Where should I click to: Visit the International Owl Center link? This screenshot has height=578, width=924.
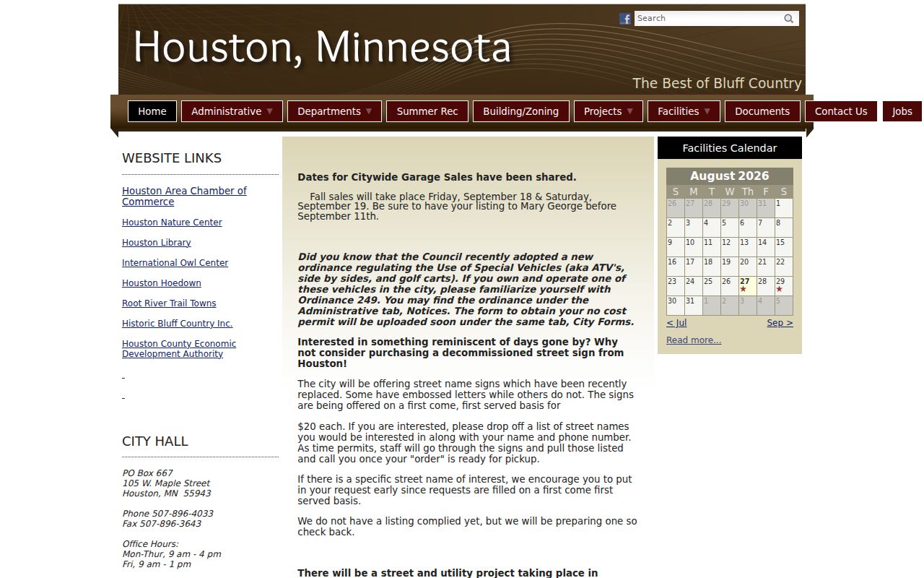coord(175,263)
